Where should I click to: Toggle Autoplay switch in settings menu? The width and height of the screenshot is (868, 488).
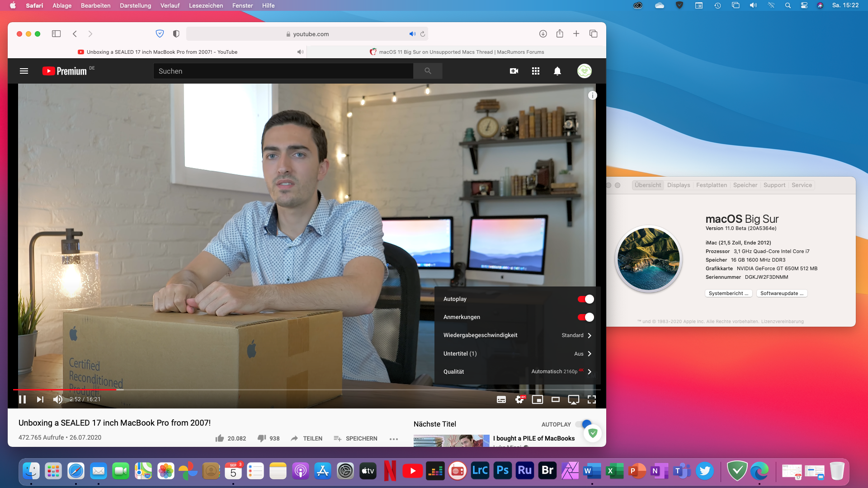coord(585,299)
